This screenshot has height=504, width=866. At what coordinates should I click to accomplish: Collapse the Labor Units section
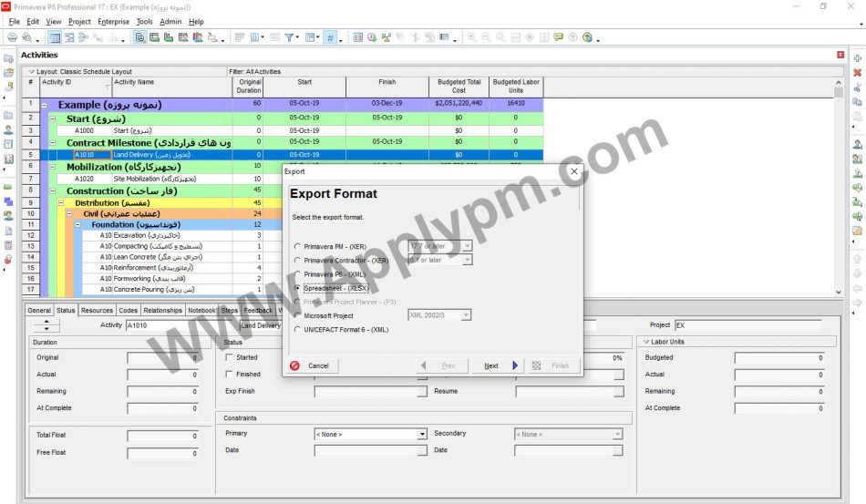click(x=646, y=342)
